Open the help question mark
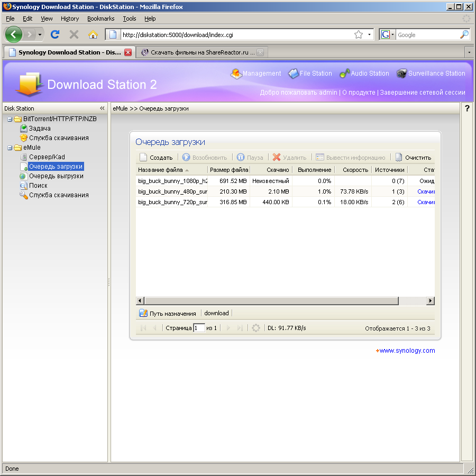This screenshot has height=476, width=476. [467, 108]
